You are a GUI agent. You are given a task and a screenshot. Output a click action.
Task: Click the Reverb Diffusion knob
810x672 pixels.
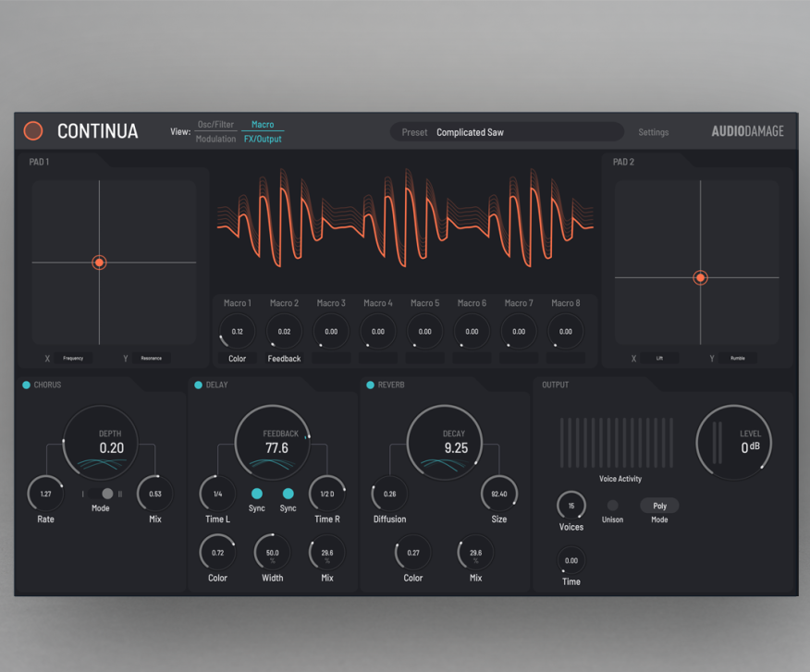(x=389, y=494)
